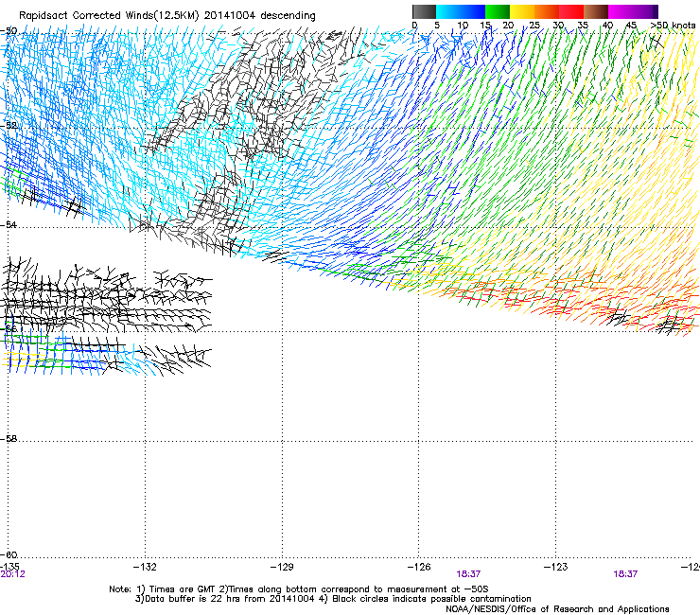Click the 'Data buffer is 22 hrs' note line
Viewport: 700px width, 615px height.
(x=224, y=599)
